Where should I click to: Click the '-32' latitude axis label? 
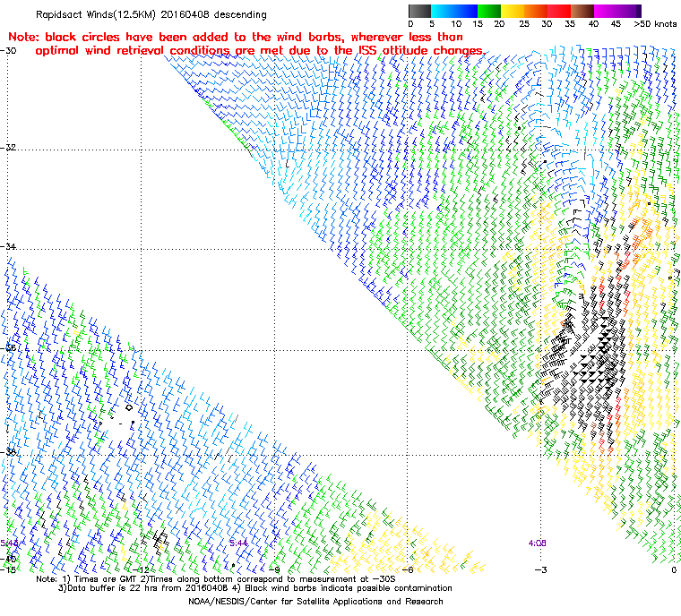coord(9,147)
